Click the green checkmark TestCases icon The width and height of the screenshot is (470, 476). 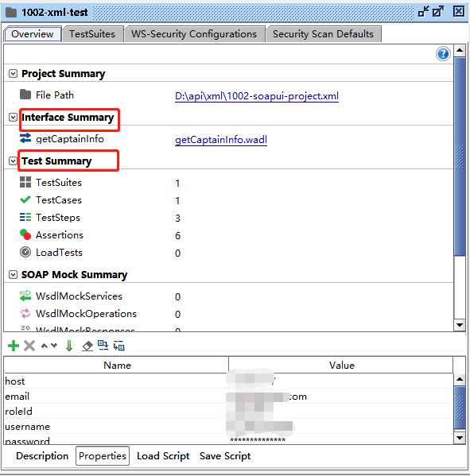coord(25,199)
